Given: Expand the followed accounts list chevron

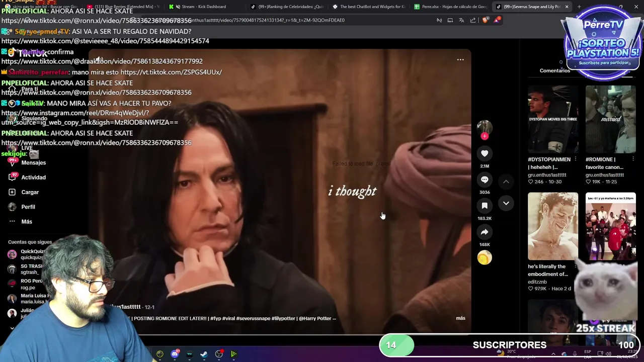Looking at the screenshot, I should [x=12, y=328].
